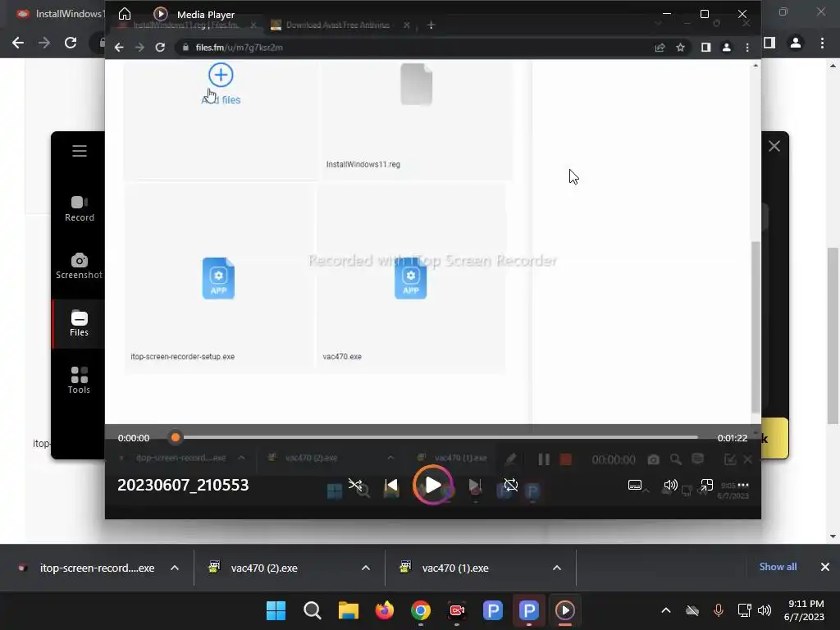Open Windows taskbar Search
Viewport: 840px width, 630px height.
[313, 610]
